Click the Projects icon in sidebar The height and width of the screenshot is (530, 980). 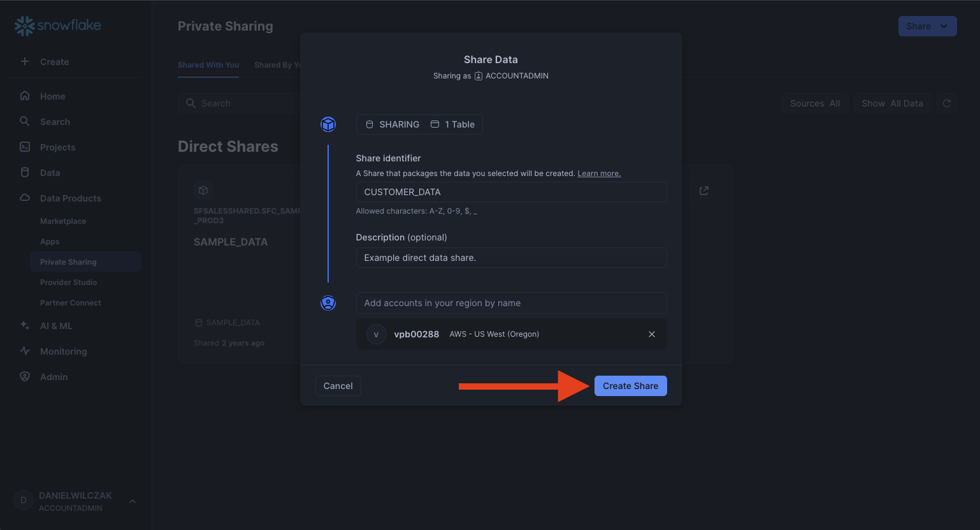pyautogui.click(x=25, y=147)
